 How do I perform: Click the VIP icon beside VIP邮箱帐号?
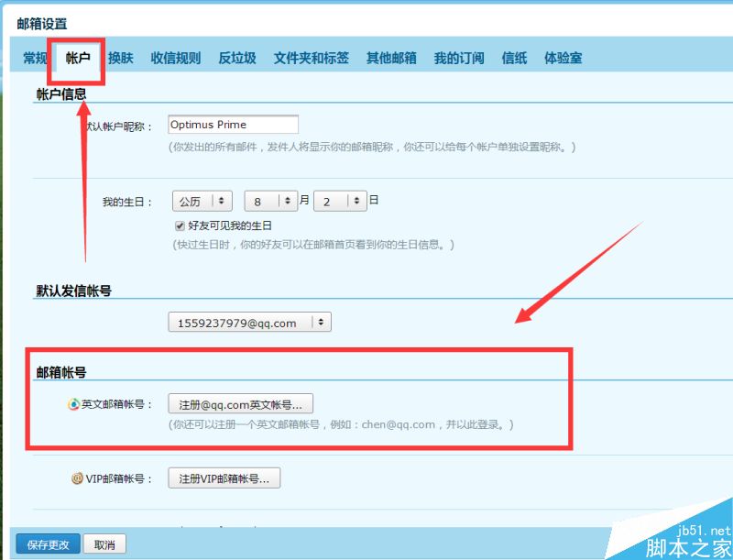(78, 478)
